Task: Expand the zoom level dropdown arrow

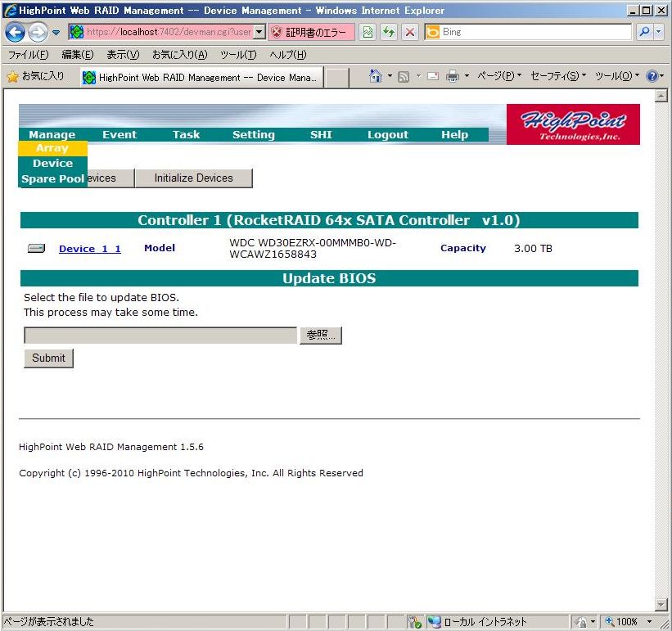Action: [x=649, y=621]
